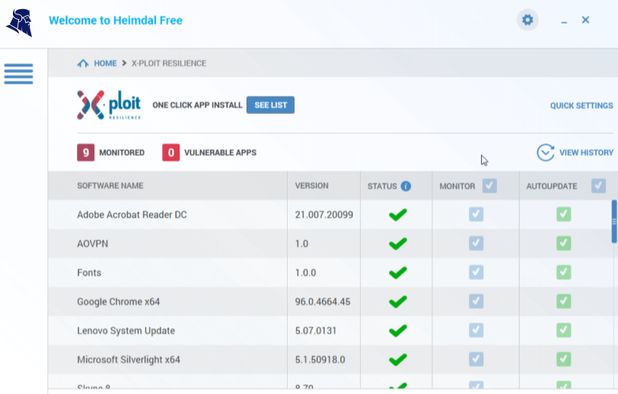618x394 pixels.
Task: Click status checkmark for Microsoft Silverlight x64
Action: [398, 359]
